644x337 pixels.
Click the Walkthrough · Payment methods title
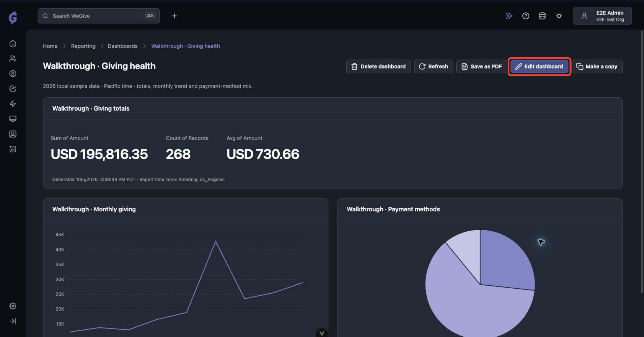tap(393, 209)
